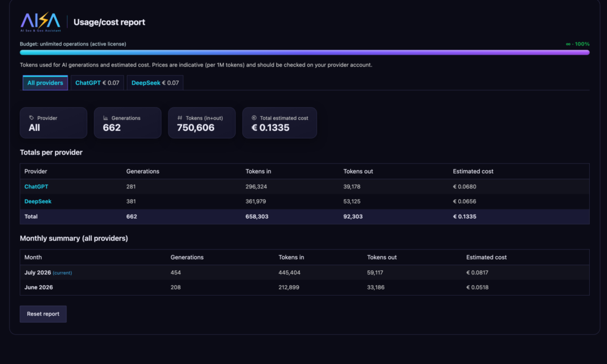Click the Provider column header

pos(36,171)
